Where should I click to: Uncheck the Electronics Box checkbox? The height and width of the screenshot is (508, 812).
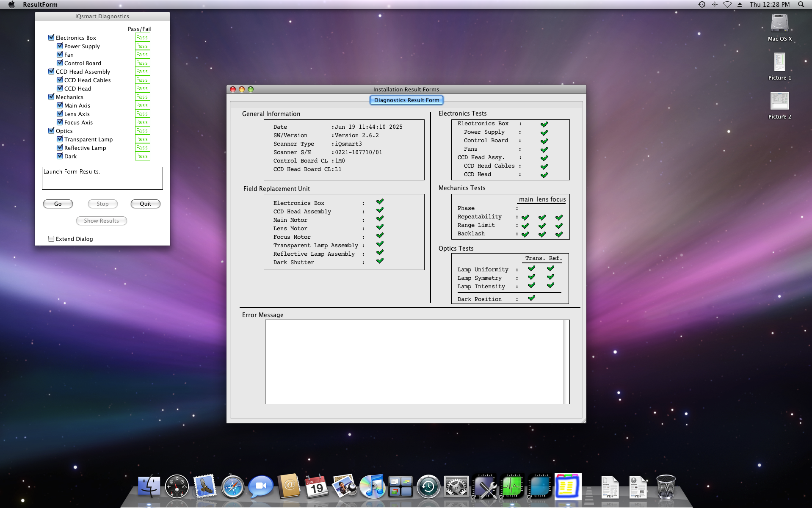(x=51, y=37)
